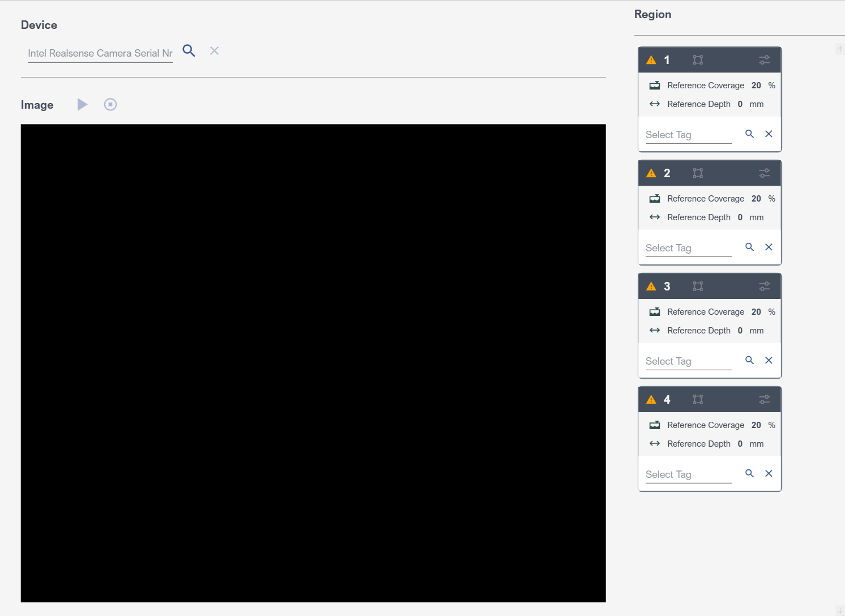Open settings sliders for region 4

[764, 400]
